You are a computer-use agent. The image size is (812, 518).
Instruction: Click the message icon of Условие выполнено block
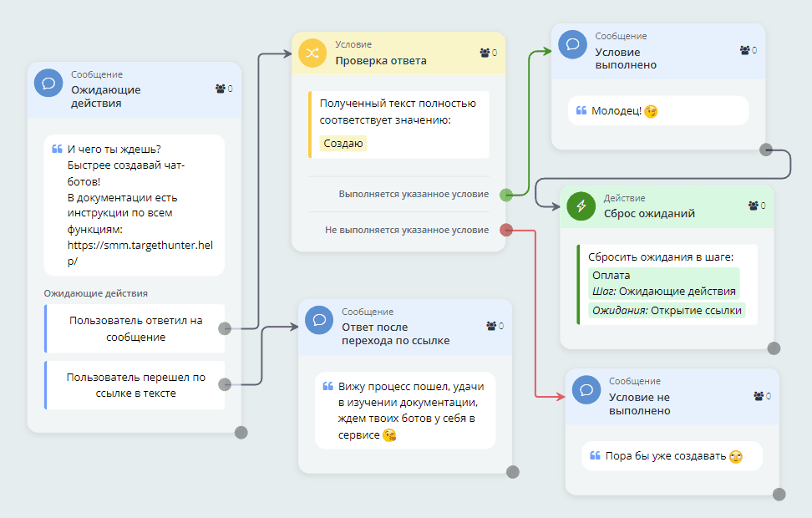(x=572, y=44)
